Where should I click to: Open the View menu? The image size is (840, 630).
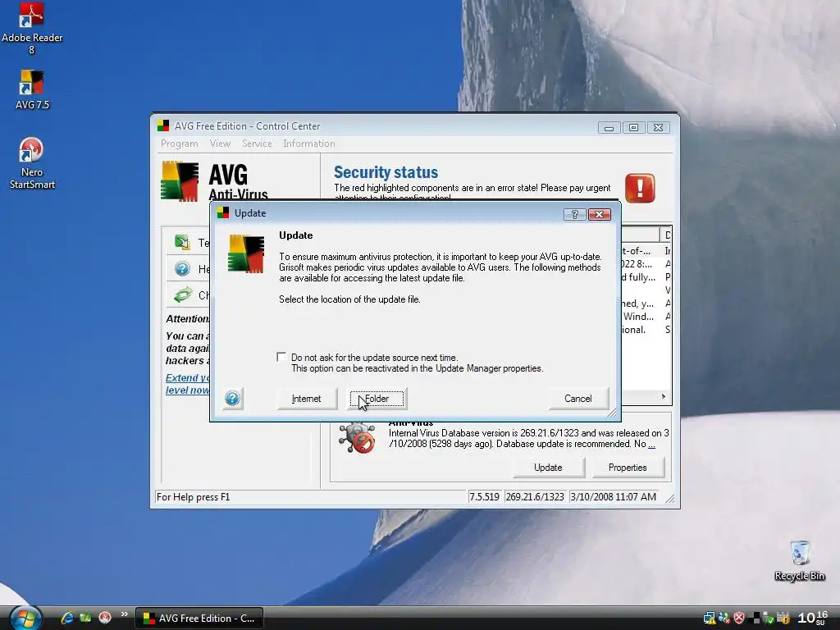220,144
